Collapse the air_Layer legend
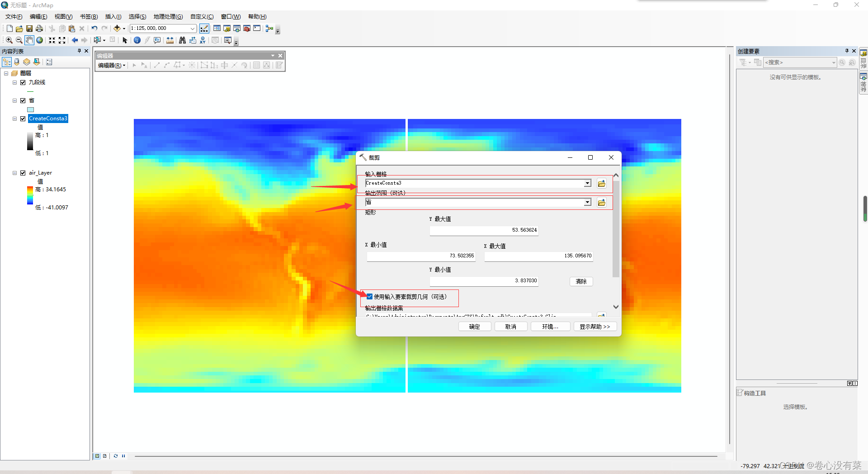This screenshot has height=474, width=868. [14, 173]
